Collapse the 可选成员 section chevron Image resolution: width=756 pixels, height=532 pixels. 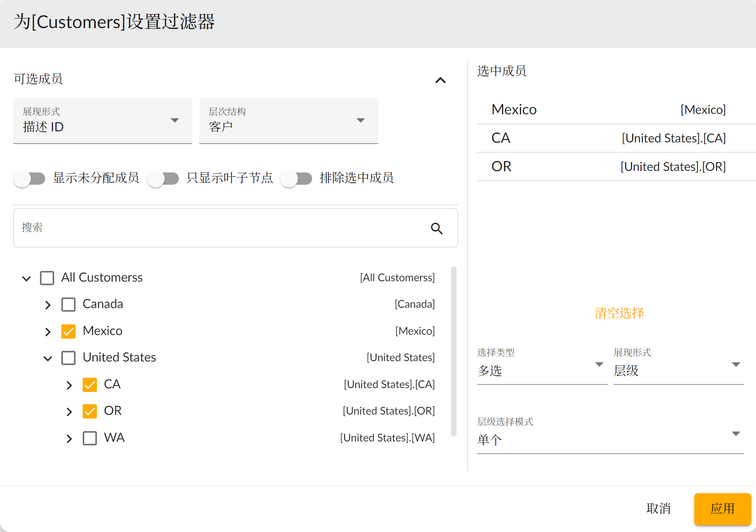tap(440, 80)
